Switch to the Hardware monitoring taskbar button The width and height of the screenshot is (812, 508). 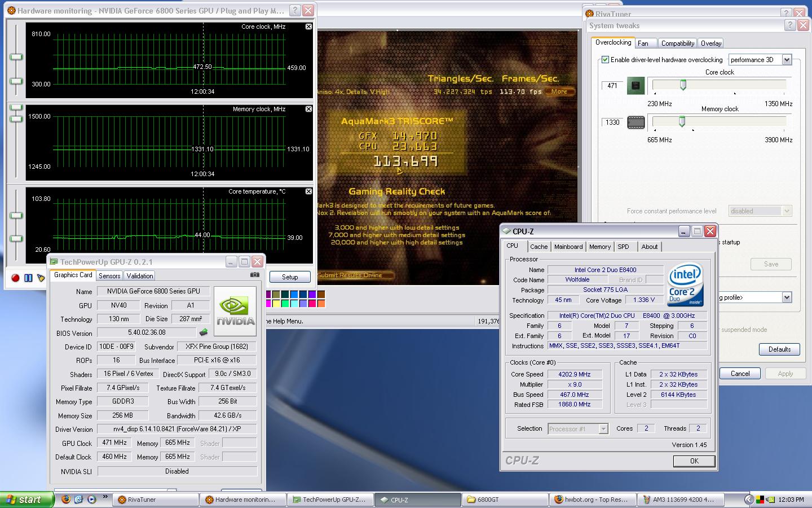click(244, 500)
